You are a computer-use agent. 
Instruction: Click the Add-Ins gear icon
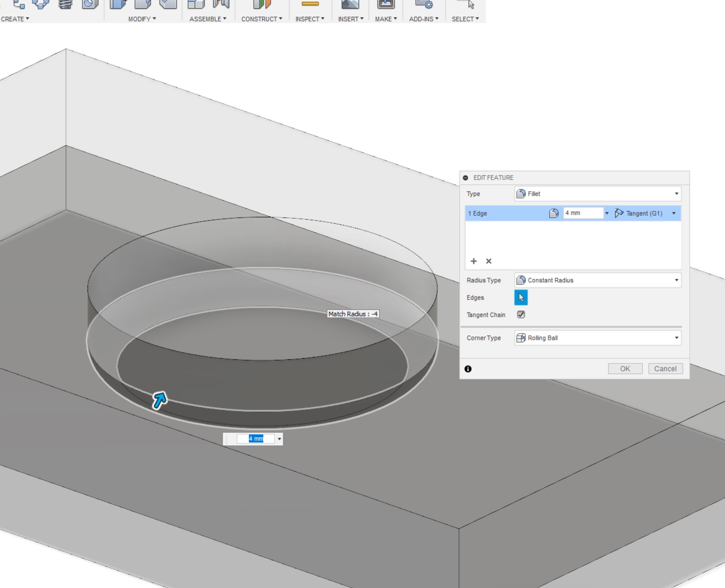(424, 4)
